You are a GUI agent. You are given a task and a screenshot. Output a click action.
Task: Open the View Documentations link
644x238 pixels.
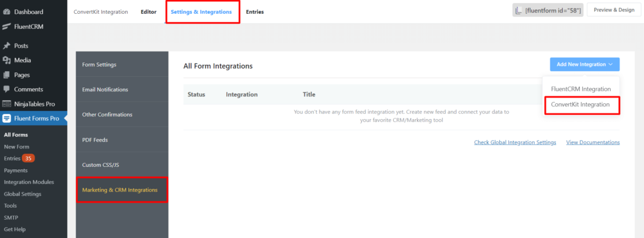(x=592, y=142)
